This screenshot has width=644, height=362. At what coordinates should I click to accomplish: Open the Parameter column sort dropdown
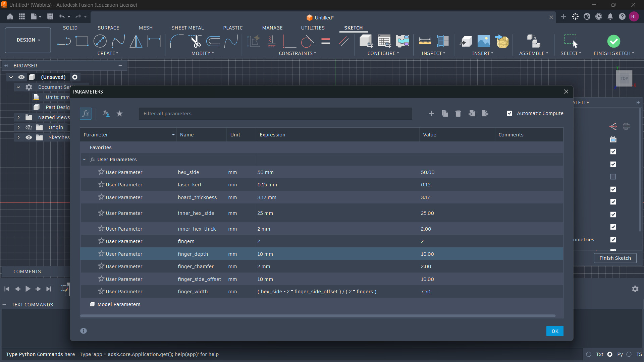173,135
